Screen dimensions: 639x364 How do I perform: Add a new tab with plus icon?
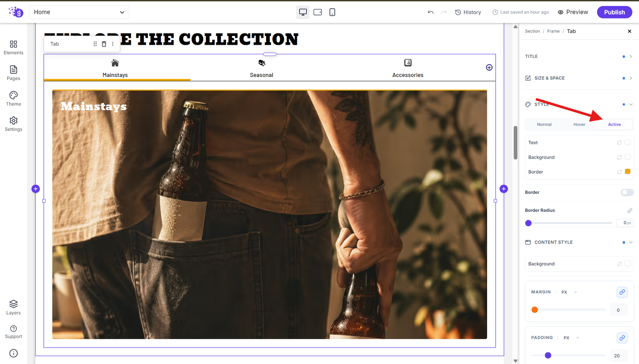pyautogui.click(x=489, y=68)
